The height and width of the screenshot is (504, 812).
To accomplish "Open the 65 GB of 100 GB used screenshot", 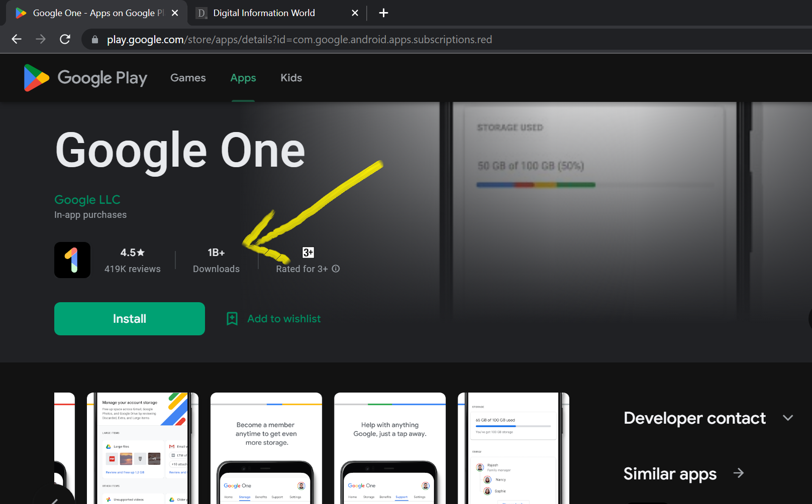I will (x=514, y=448).
